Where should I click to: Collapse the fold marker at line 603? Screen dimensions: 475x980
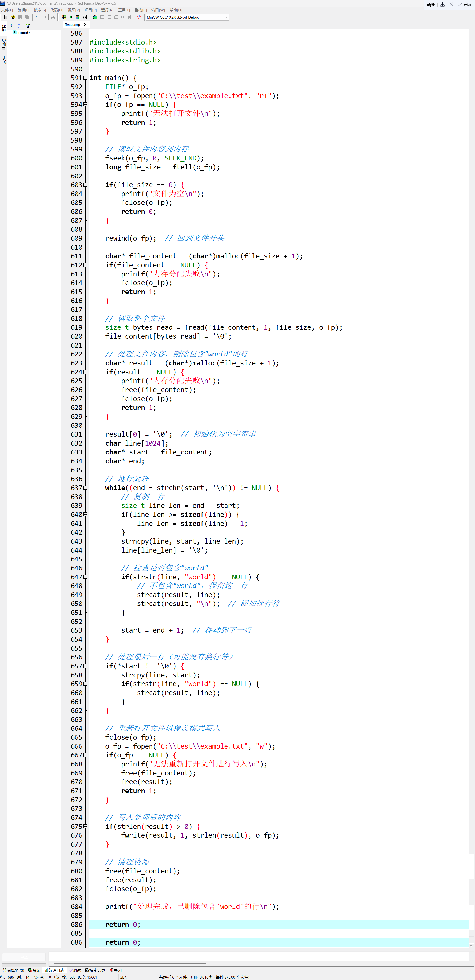pyautogui.click(x=85, y=185)
